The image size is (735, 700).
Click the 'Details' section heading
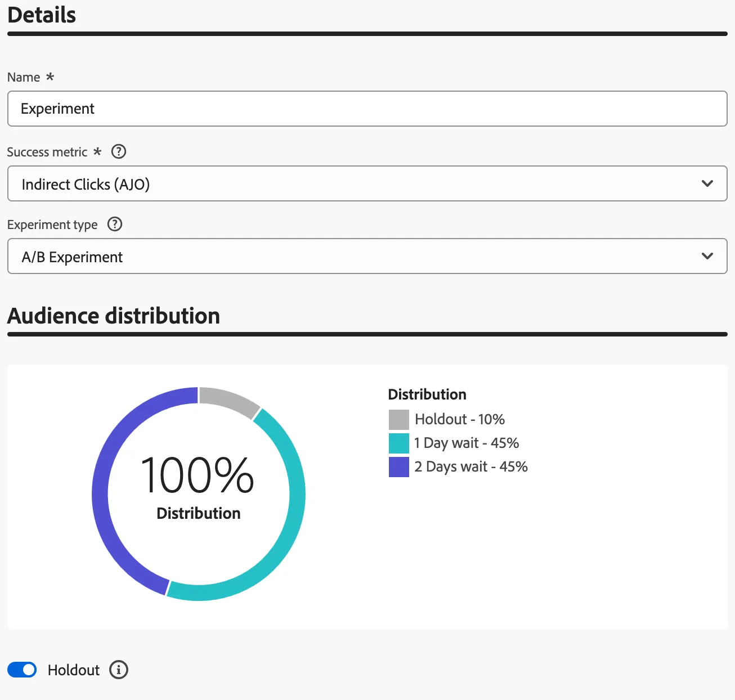coord(42,15)
